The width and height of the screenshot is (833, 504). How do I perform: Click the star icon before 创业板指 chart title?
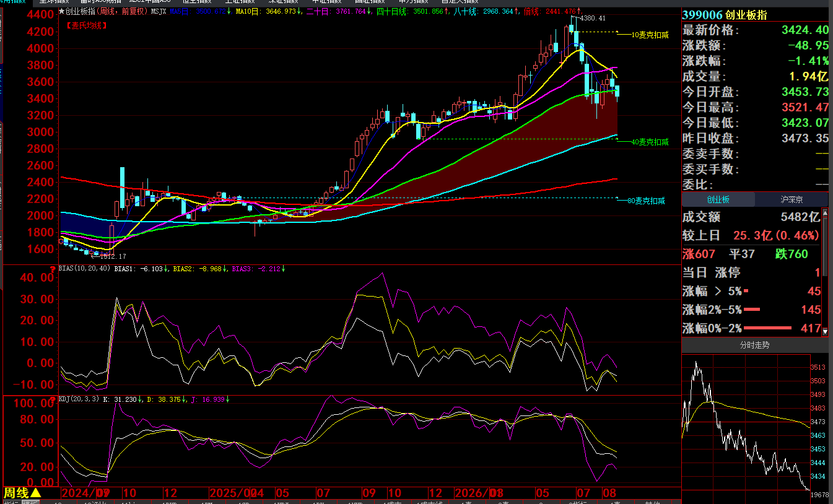click(x=61, y=11)
